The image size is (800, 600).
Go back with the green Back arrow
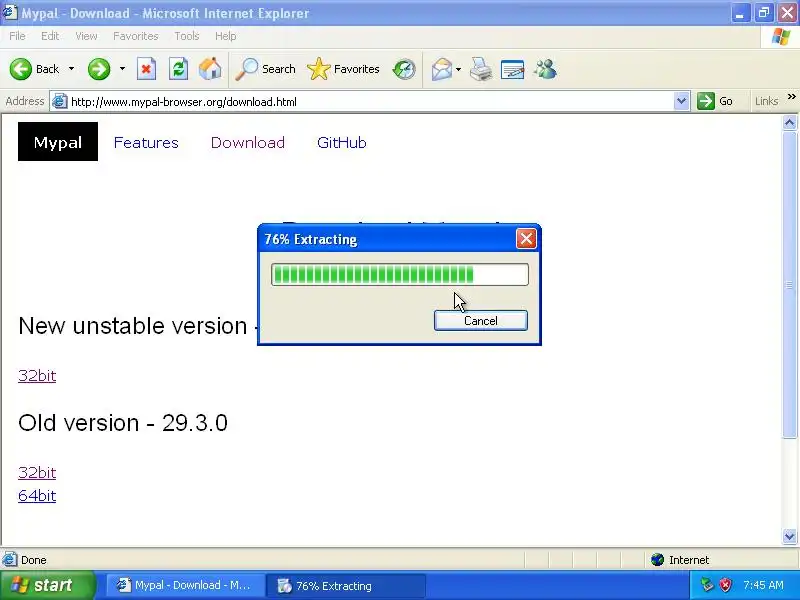tap(34, 69)
